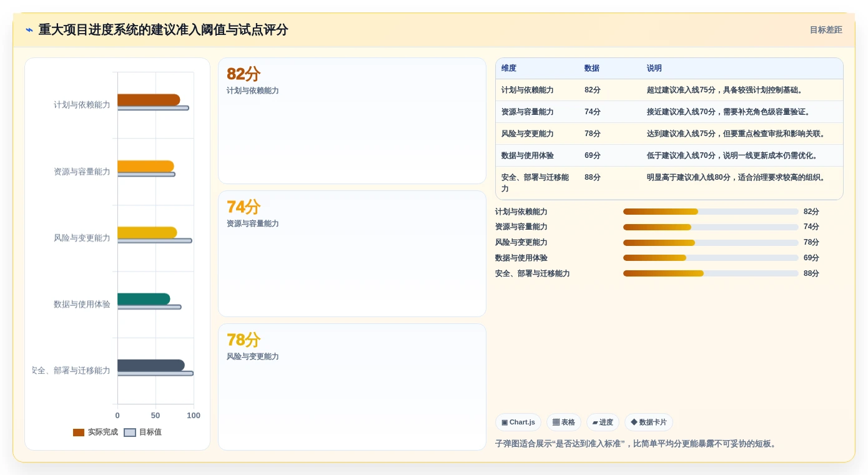
Task: Click the 88分 value in the table
Action: pyautogui.click(x=593, y=177)
